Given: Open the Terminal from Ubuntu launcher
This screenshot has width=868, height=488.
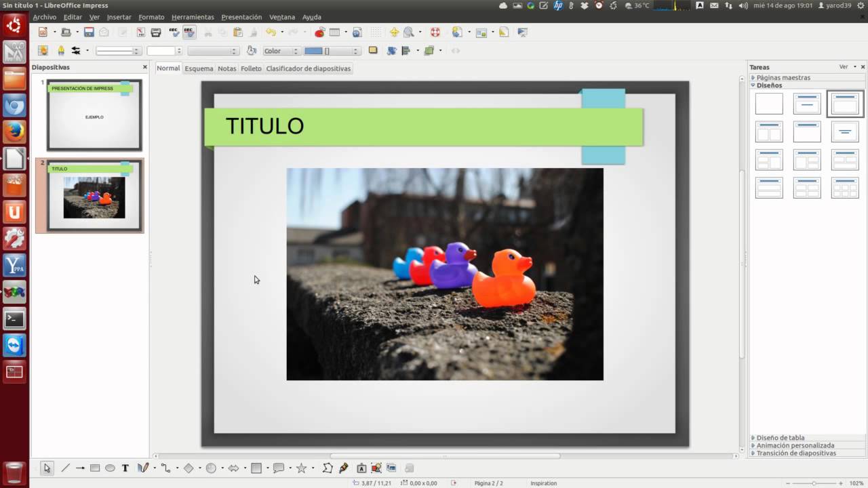Looking at the screenshot, I should (14, 318).
